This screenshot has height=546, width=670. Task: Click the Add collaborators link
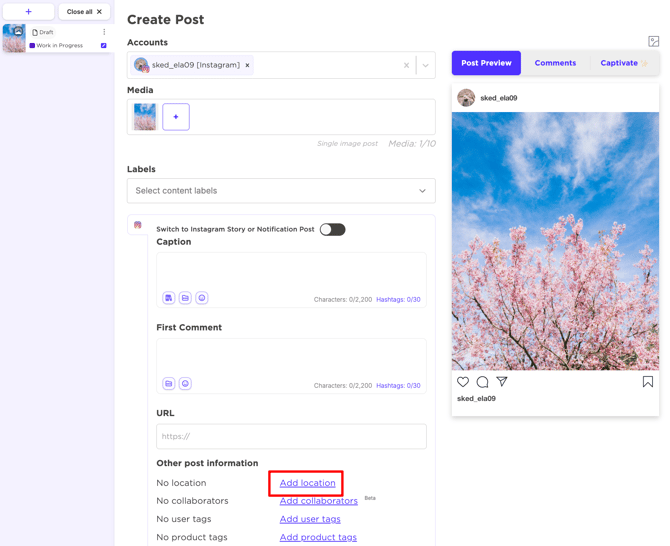[318, 501]
